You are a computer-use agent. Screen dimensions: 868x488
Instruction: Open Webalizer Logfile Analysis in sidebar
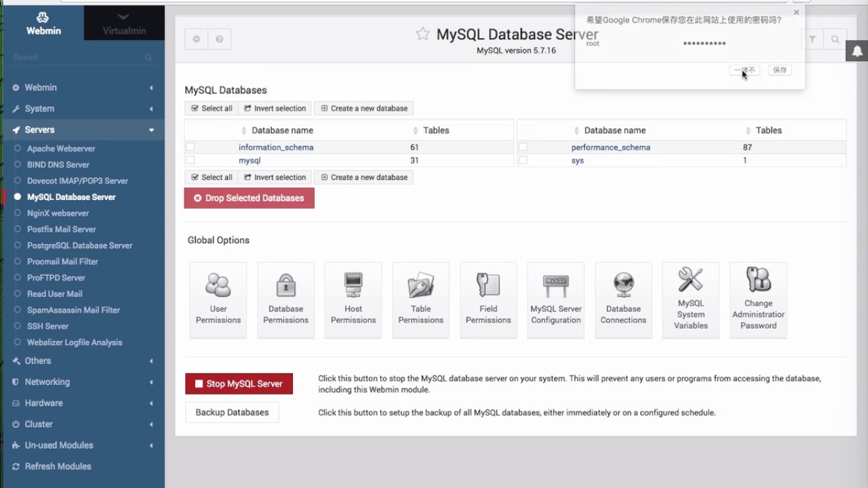pyautogui.click(x=75, y=342)
